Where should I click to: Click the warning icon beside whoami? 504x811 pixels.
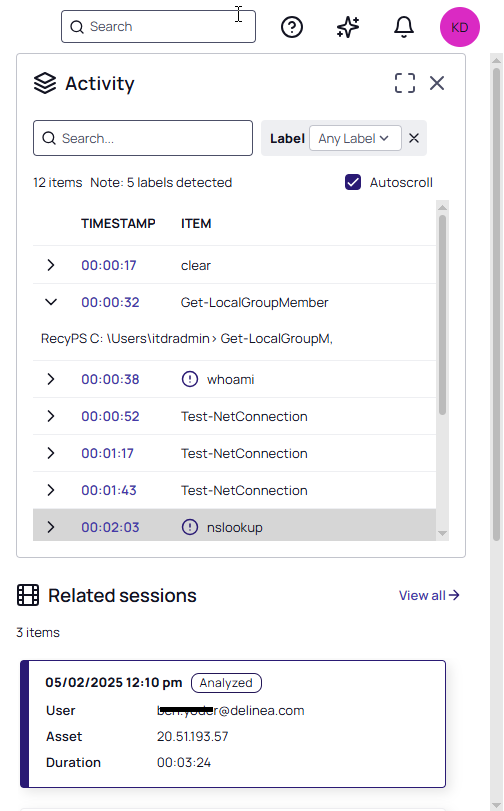(190, 379)
